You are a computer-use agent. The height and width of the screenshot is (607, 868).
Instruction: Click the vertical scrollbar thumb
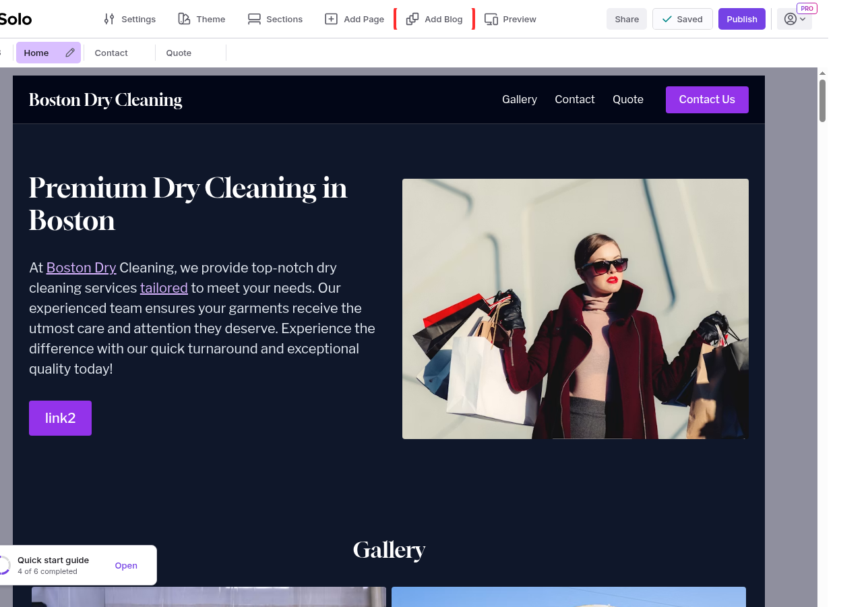(x=822, y=101)
